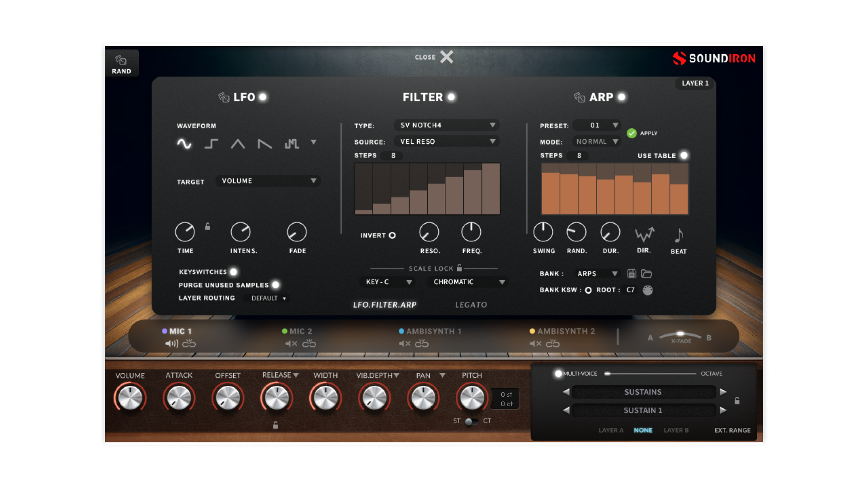Click the arpeggiator DIR direction icon
The width and height of the screenshot is (868, 488).
pyautogui.click(x=644, y=234)
